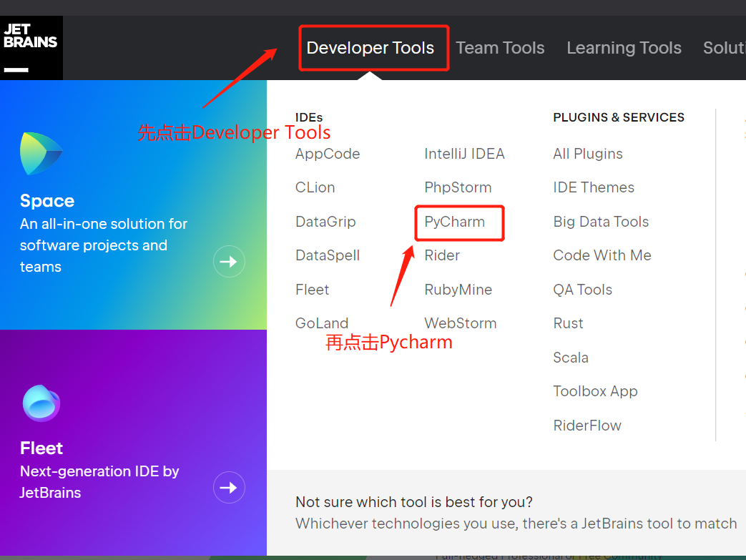Viewport: 746px width, 560px height.
Task: Click 'An all-in-one solution' Space description
Action: (x=104, y=245)
